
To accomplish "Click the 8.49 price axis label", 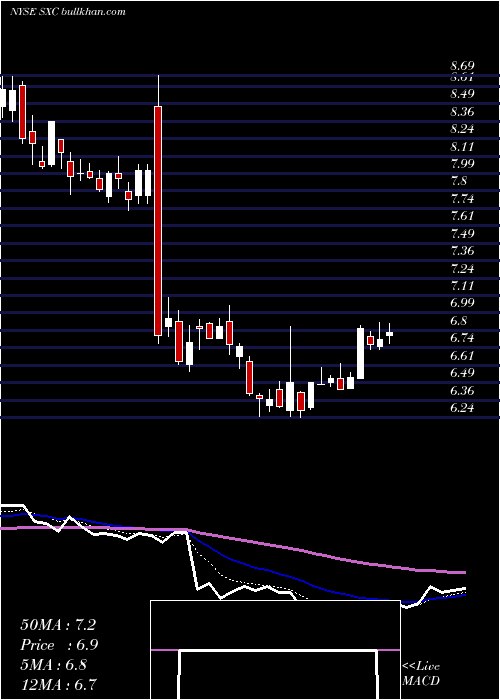I will click(462, 94).
